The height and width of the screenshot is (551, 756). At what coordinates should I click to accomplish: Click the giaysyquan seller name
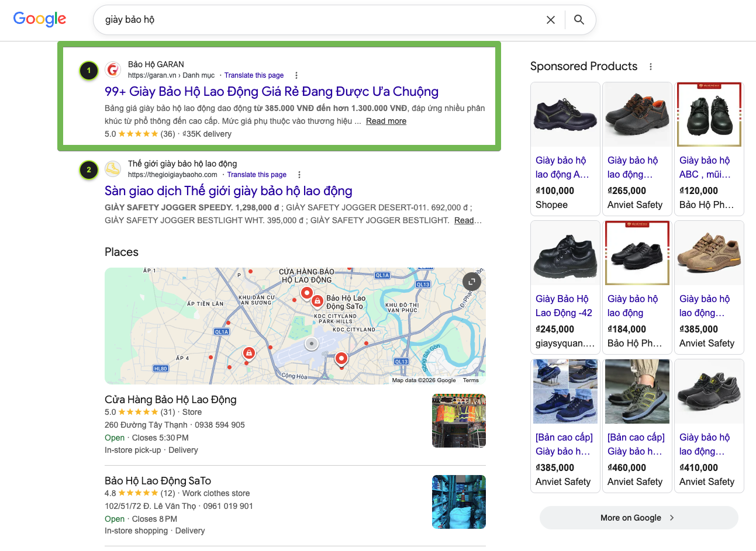(565, 344)
